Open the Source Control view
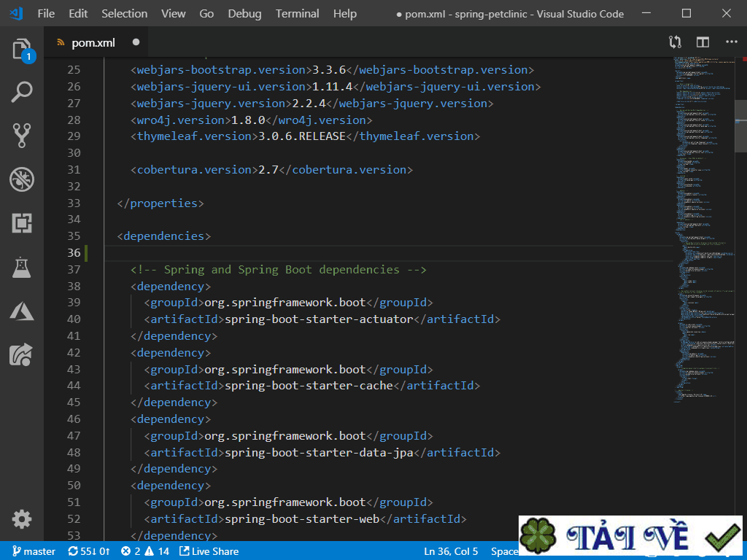 [22, 133]
